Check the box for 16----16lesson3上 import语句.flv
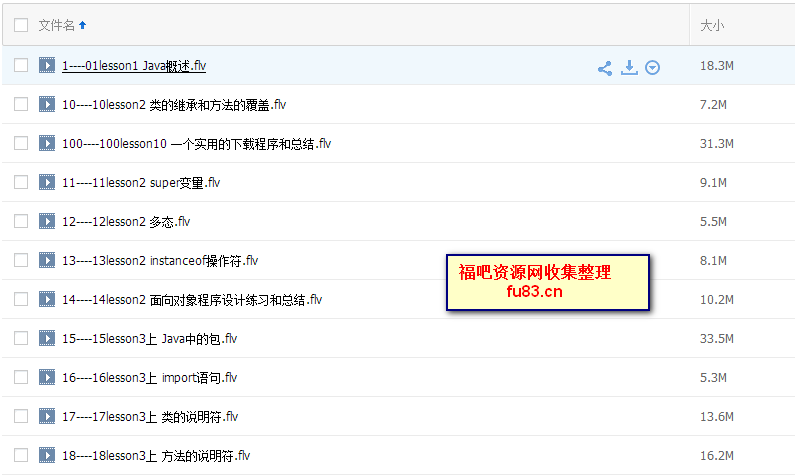This screenshot has height=475, width=795. tap(21, 377)
